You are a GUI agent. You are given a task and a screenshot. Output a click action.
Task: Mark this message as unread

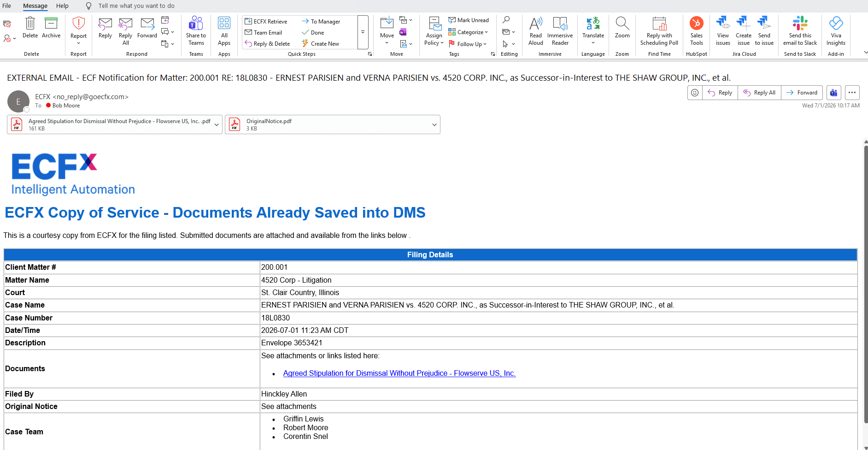coord(469,20)
